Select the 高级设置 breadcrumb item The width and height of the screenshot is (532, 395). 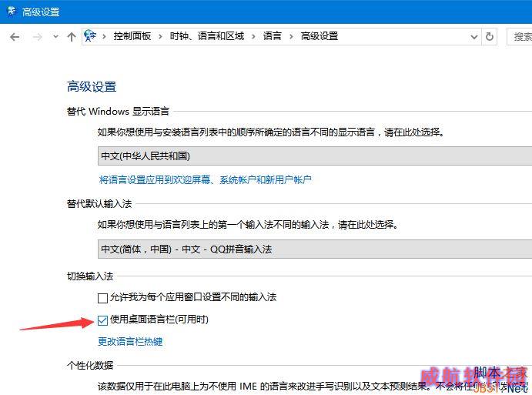[x=320, y=36]
